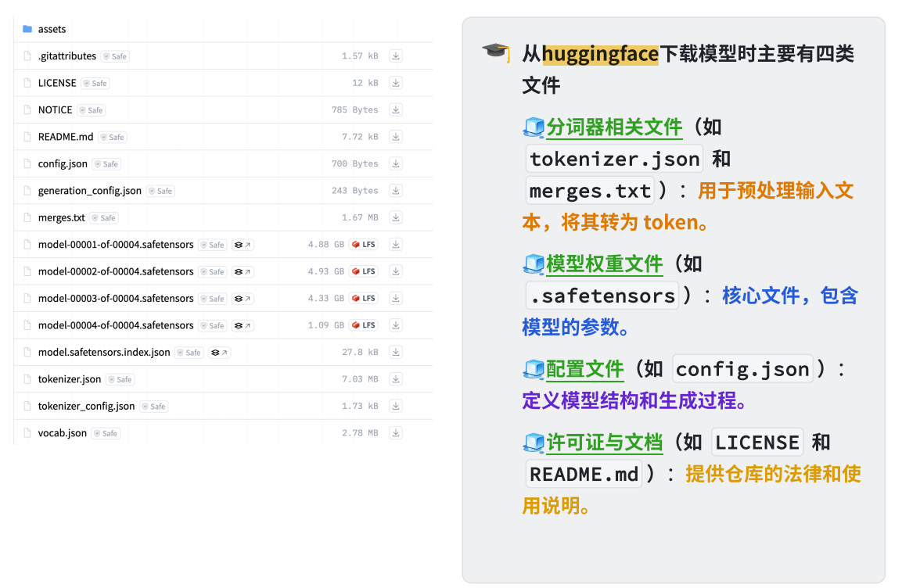Open the .gitattributes file name

click(x=67, y=56)
